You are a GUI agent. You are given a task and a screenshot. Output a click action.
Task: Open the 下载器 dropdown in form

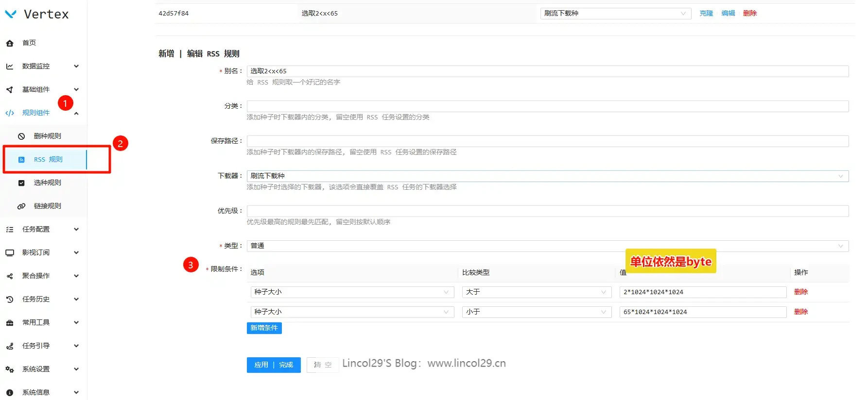[x=547, y=176]
